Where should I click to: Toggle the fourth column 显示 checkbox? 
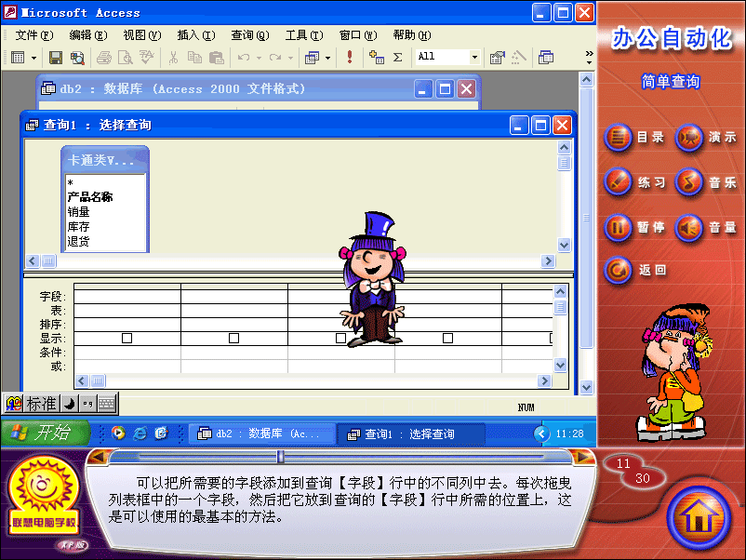click(448, 339)
